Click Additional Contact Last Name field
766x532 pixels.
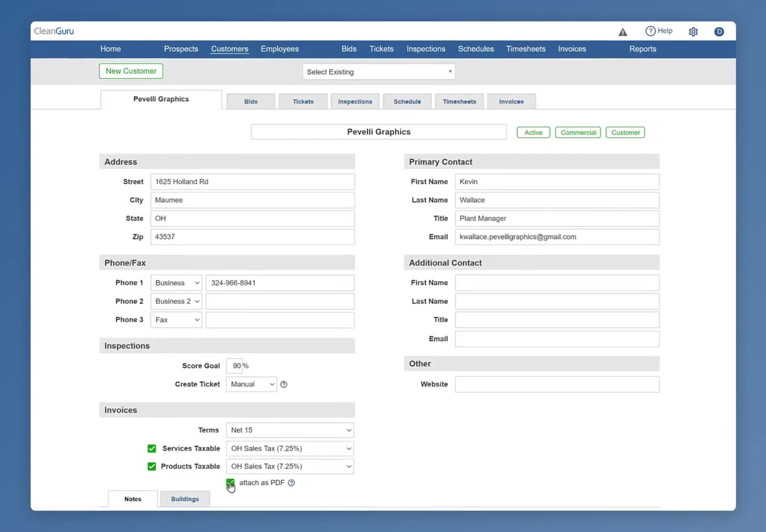tap(557, 301)
